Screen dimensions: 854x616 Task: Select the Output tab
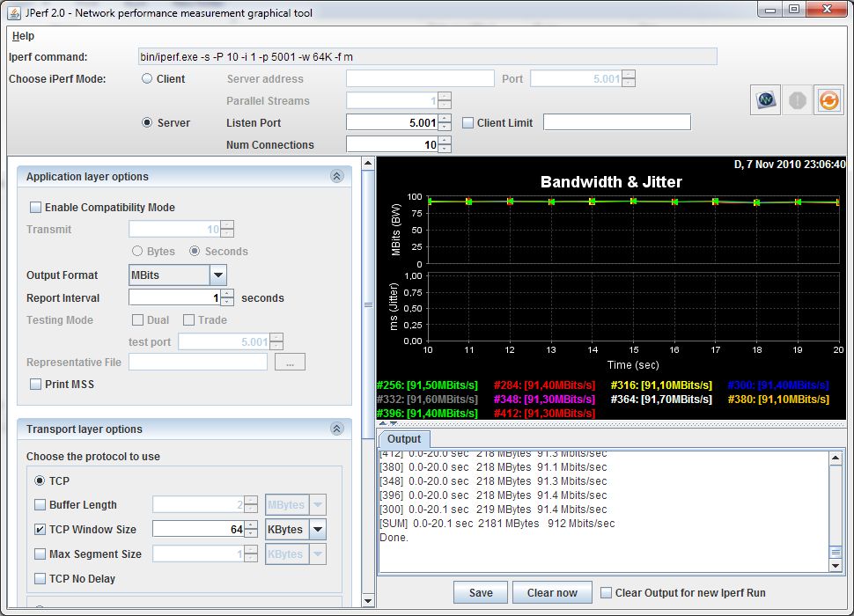pyautogui.click(x=404, y=439)
